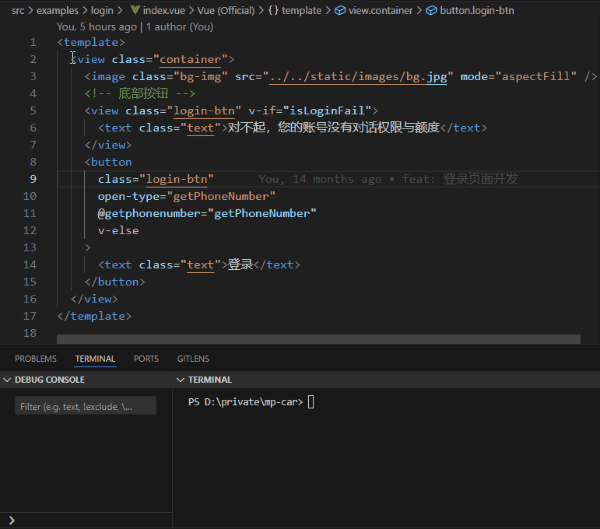Open the GITLENS tab
This screenshot has height=529, width=600.
click(193, 359)
